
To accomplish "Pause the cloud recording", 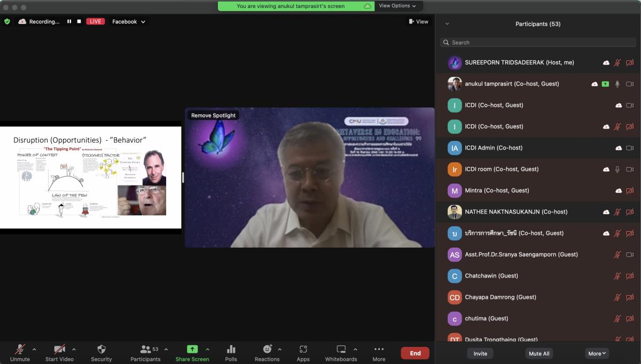I will (69, 21).
